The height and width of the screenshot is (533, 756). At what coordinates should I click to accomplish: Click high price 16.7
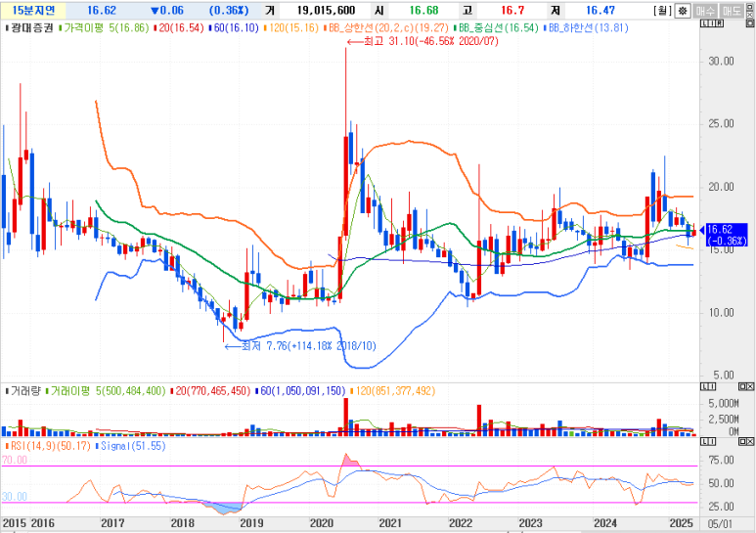512,11
